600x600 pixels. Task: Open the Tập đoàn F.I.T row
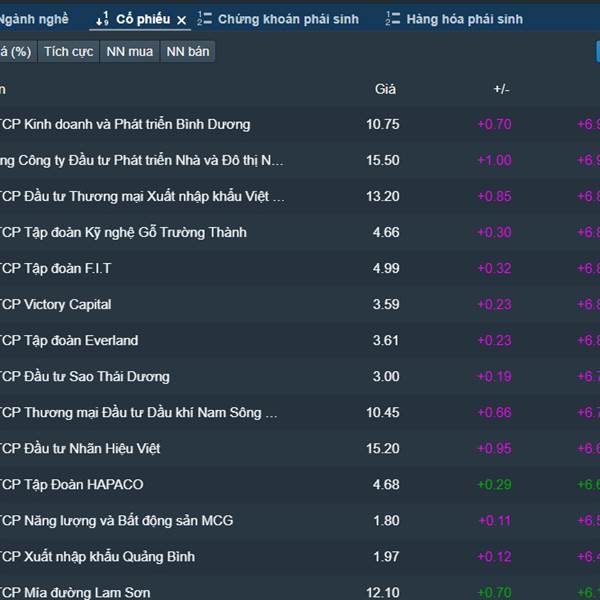click(300, 268)
